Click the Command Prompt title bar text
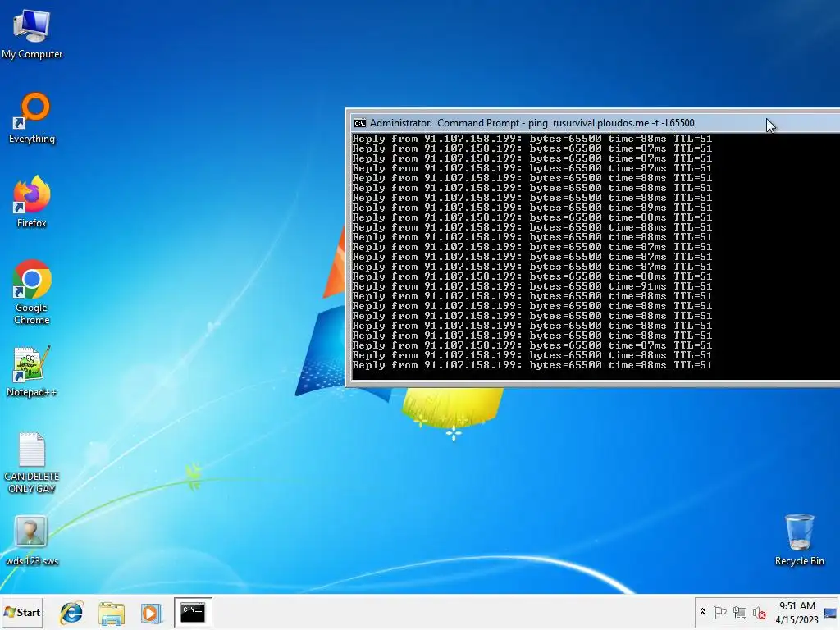840x630 pixels. click(532, 123)
